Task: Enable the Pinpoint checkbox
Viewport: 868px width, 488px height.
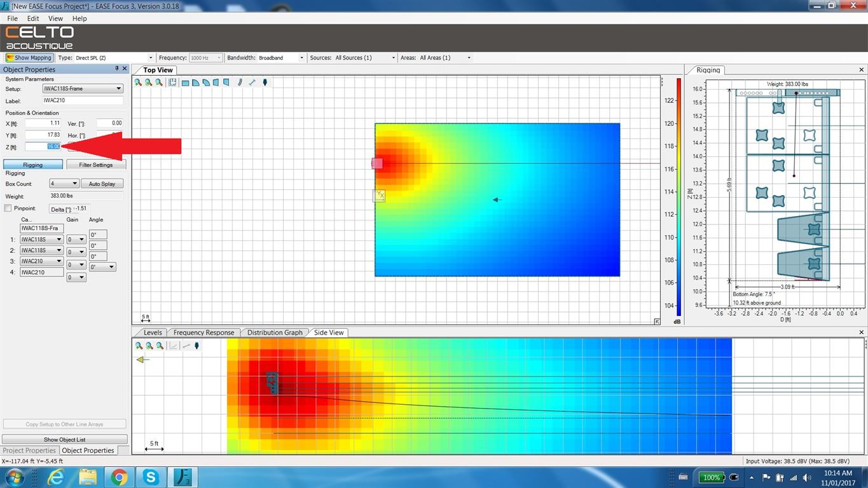Action: [x=8, y=208]
